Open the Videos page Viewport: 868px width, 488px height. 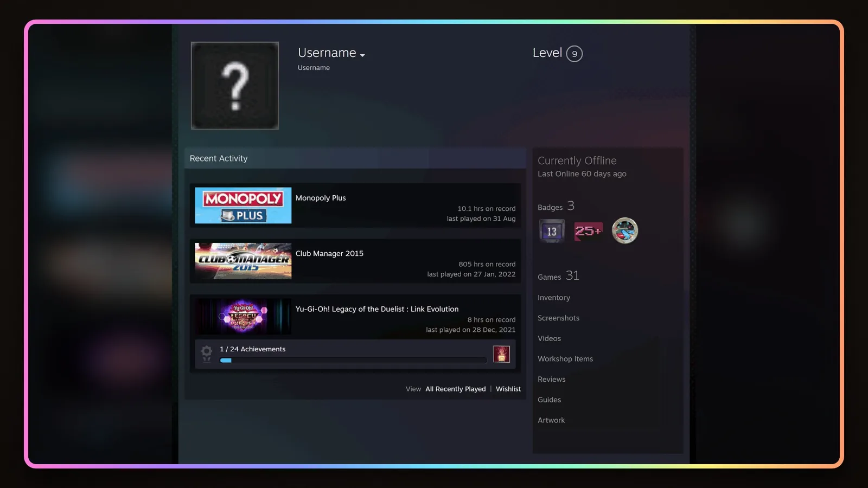pos(549,338)
